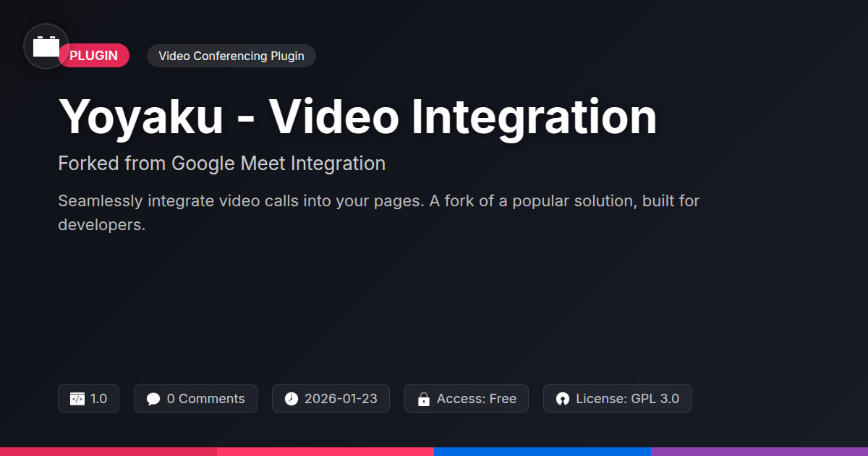Click the Forked from Google Meet Integration subtitle
868x456 pixels.
click(x=221, y=164)
